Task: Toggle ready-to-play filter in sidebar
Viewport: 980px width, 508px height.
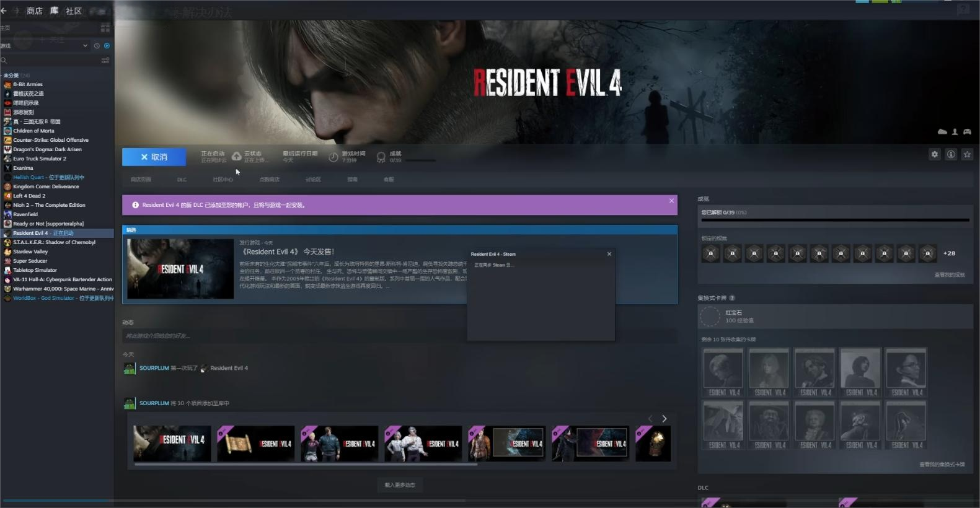Action: pyautogui.click(x=107, y=46)
